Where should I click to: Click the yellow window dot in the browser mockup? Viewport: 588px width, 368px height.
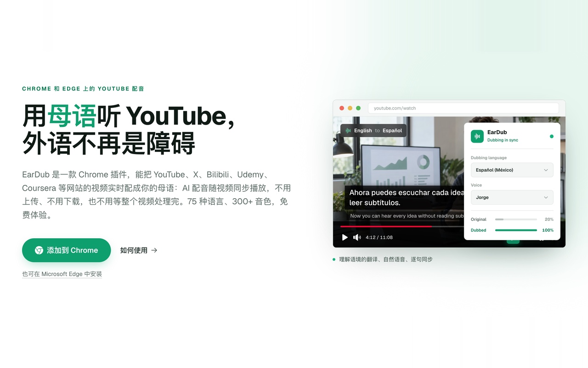point(350,108)
